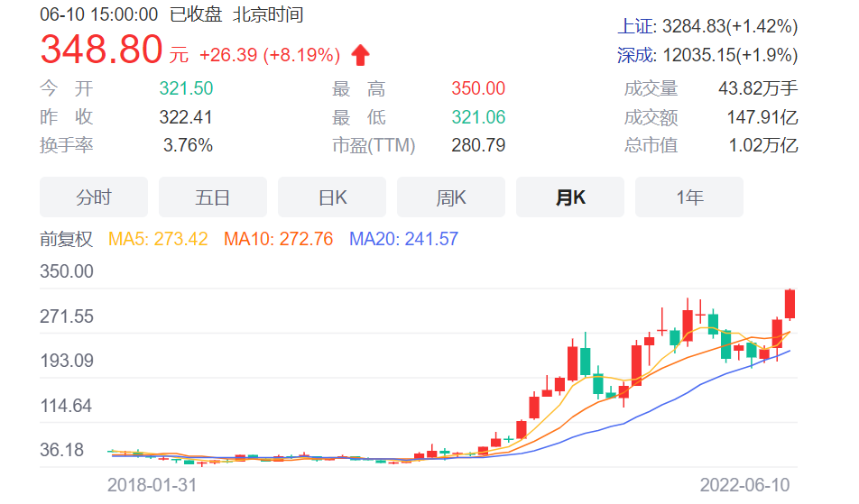Click the 换手率 value 3.76%

coord(188,145)
